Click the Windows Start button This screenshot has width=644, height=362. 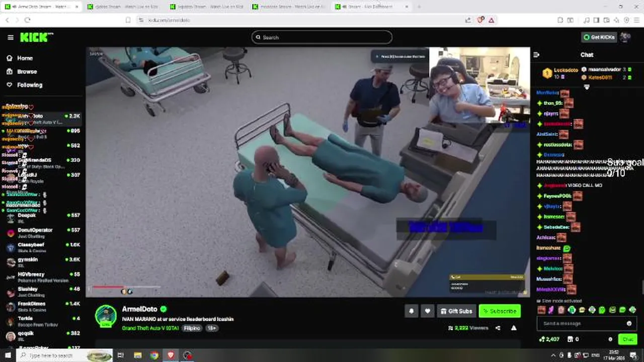tap(8, 355)
